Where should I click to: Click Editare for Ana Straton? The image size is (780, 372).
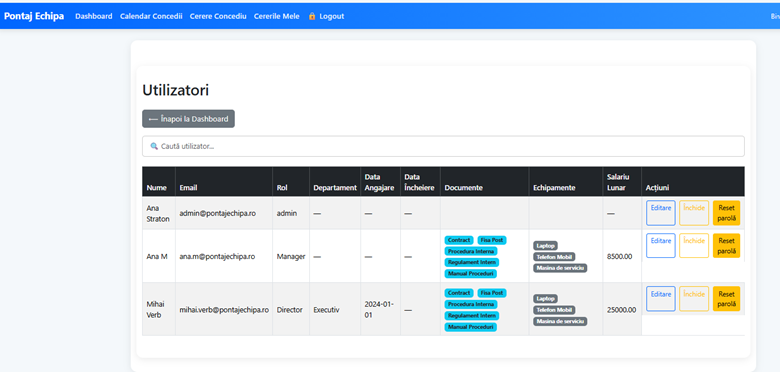click(x=661, y=213)
